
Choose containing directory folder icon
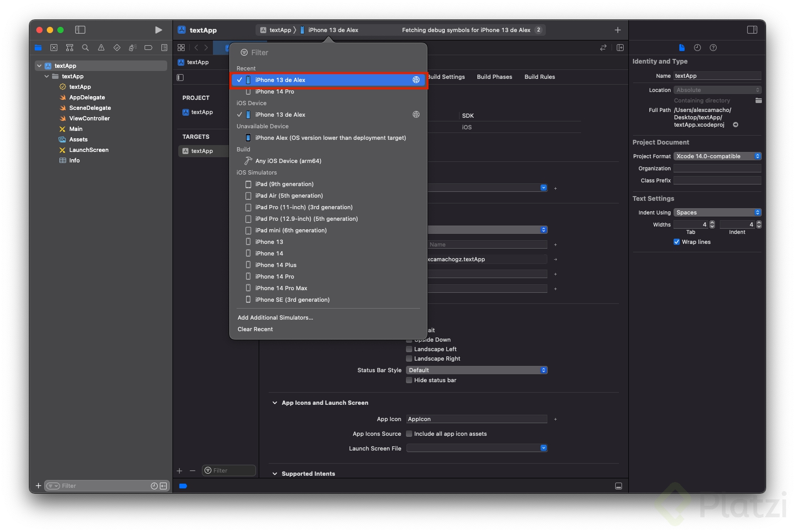pos(758,100)
